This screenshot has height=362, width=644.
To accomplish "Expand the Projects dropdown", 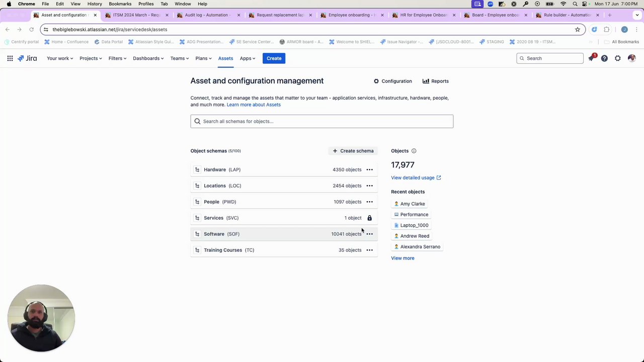I will pos(91,58).
